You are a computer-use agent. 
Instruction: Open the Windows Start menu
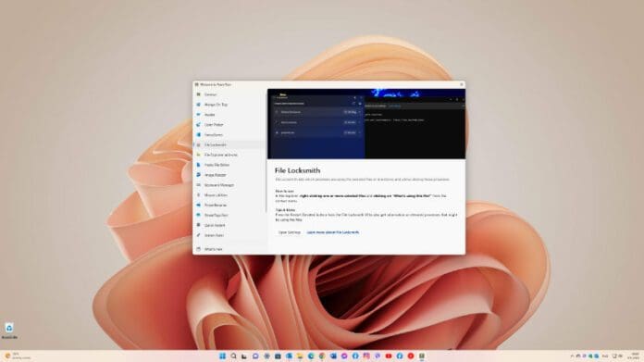222,356
